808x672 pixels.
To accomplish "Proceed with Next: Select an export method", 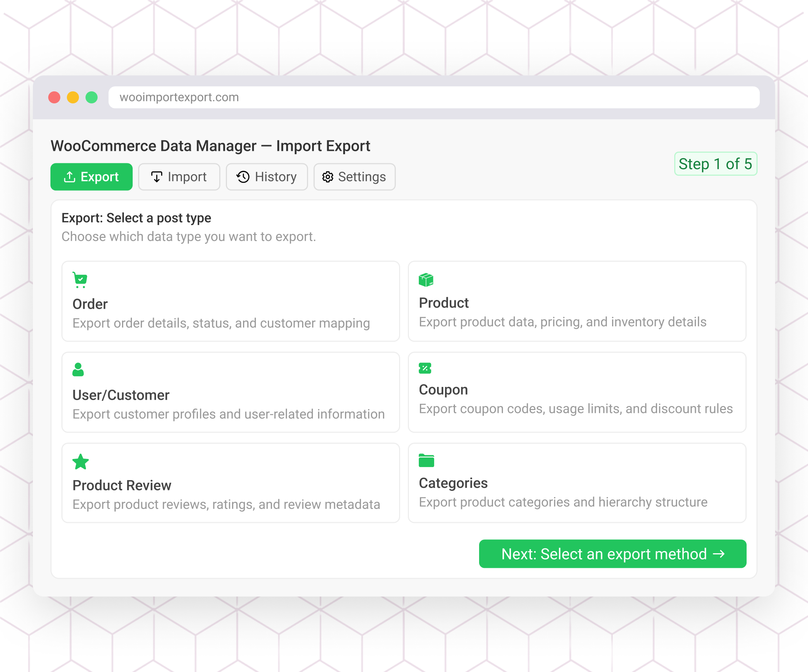I will pyautogui.click(x=612, y=554).
